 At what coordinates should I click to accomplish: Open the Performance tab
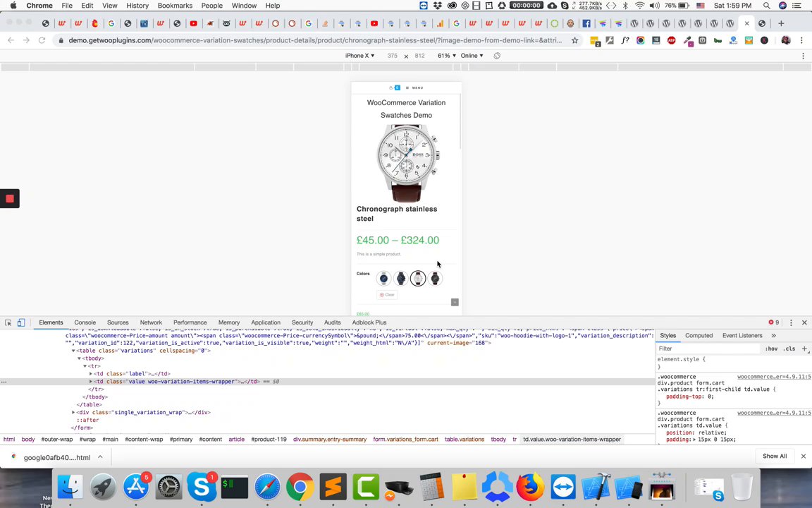pyautogui.click(x=190, y=322)
